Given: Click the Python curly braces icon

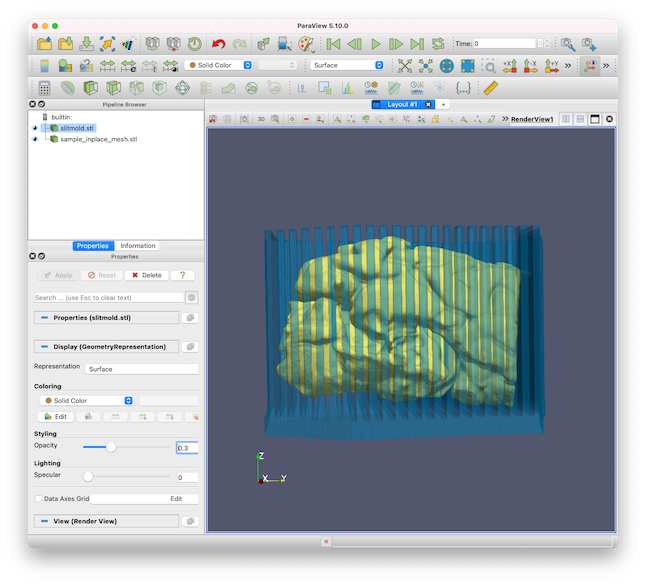Looking at the screenshot, I should coord(463,88).
